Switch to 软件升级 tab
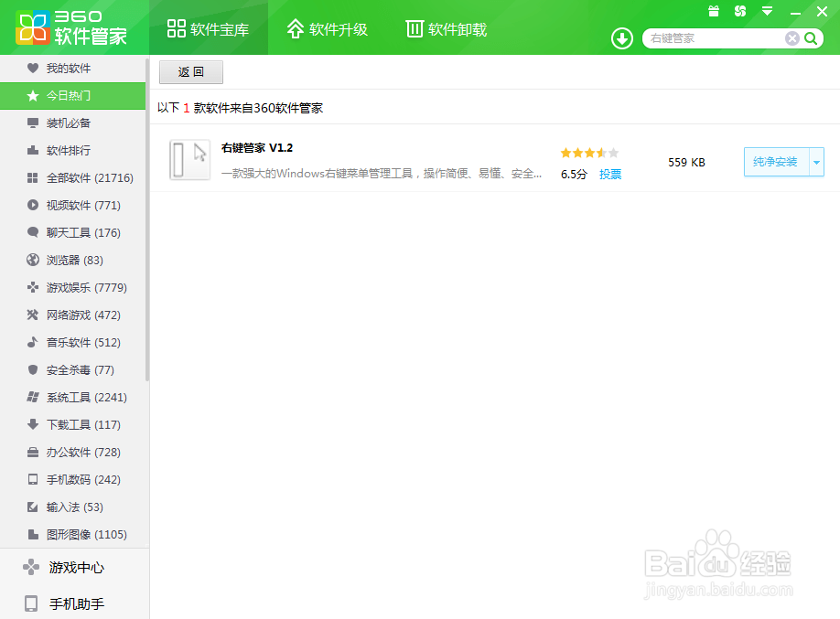Screen dimensions: 840x619 pyautogui.click(x=328, y=29)
